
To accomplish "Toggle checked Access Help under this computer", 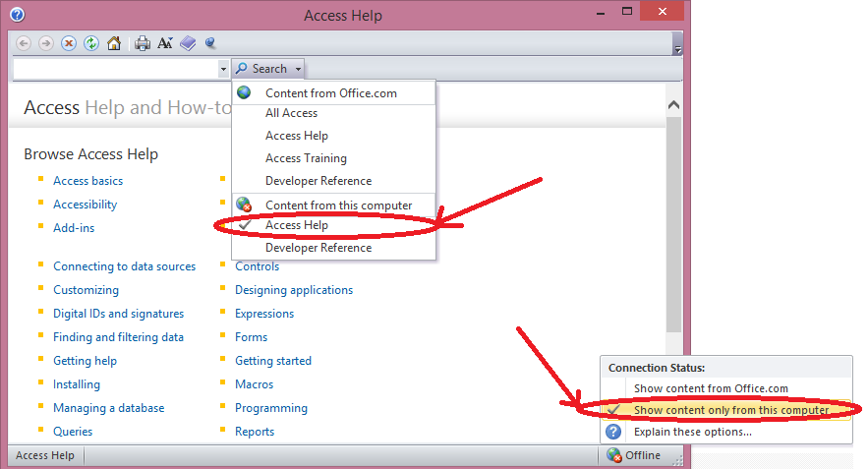I will click(x=334, y=225).
